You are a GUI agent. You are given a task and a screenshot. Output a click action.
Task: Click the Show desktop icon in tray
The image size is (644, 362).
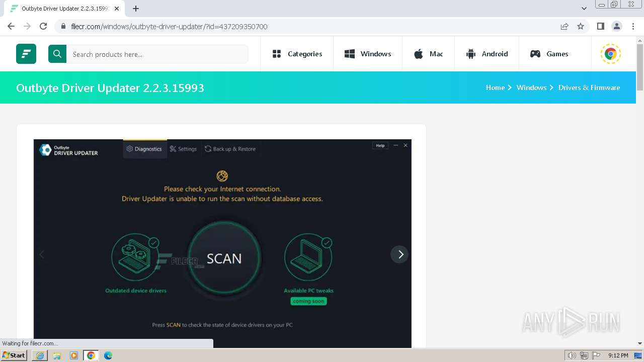[638, 355]
